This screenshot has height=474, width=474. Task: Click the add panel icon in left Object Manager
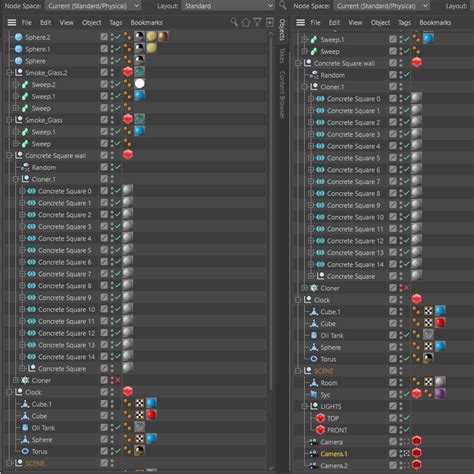(x=270, y=22)
